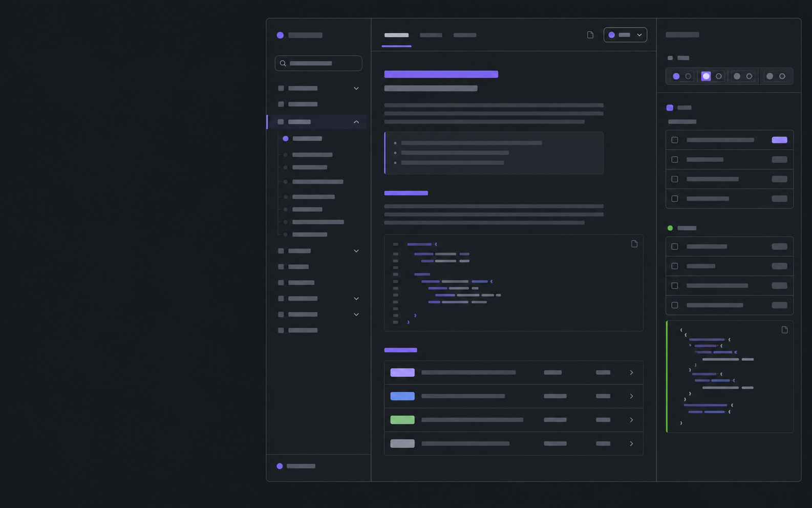Select the filled purple circle option in the segmented control
This screenshot has width=812, height=508.
coord(676,76)
